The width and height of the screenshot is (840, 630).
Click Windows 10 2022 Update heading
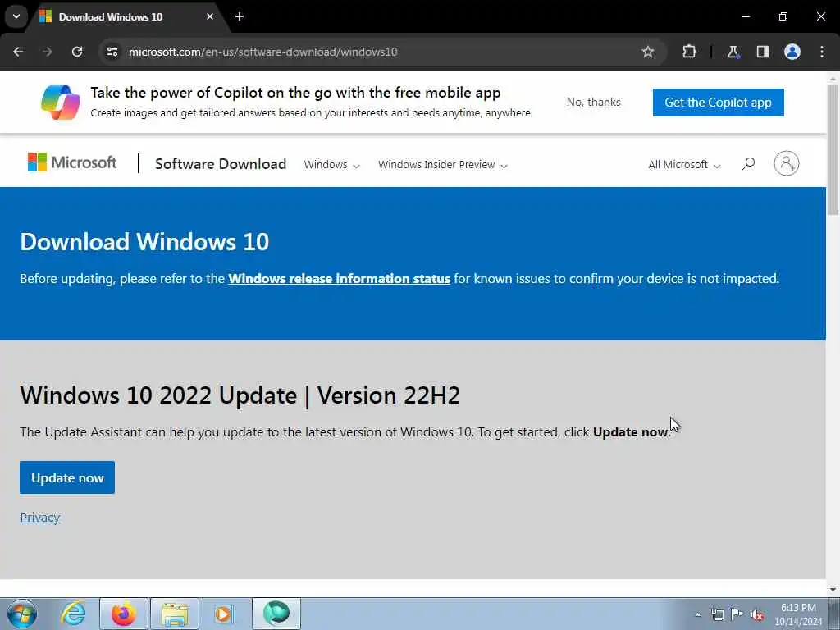pos(240,395)
